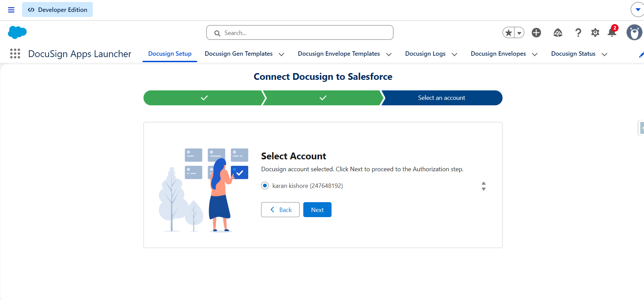Click the Favorites star icon

[x=509, y=33]
